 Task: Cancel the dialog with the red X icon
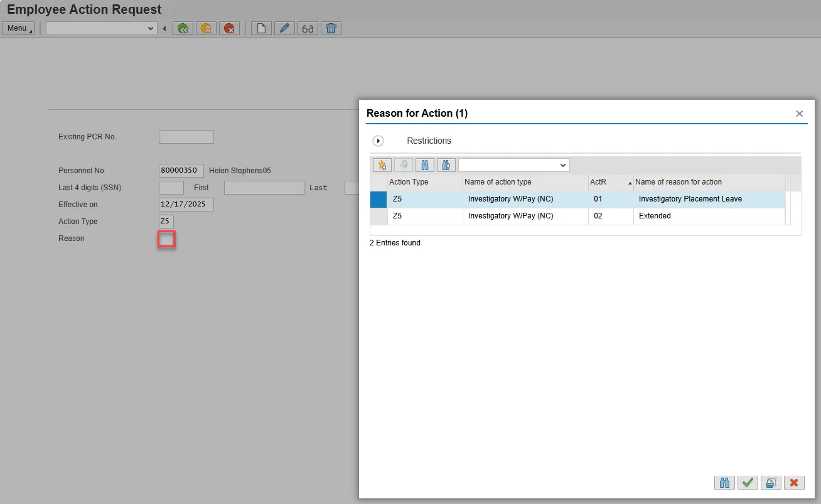(x=794, y=483)
